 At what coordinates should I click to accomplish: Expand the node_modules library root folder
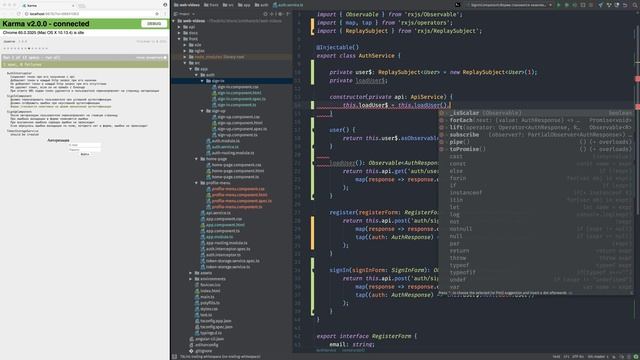(185, 57)
